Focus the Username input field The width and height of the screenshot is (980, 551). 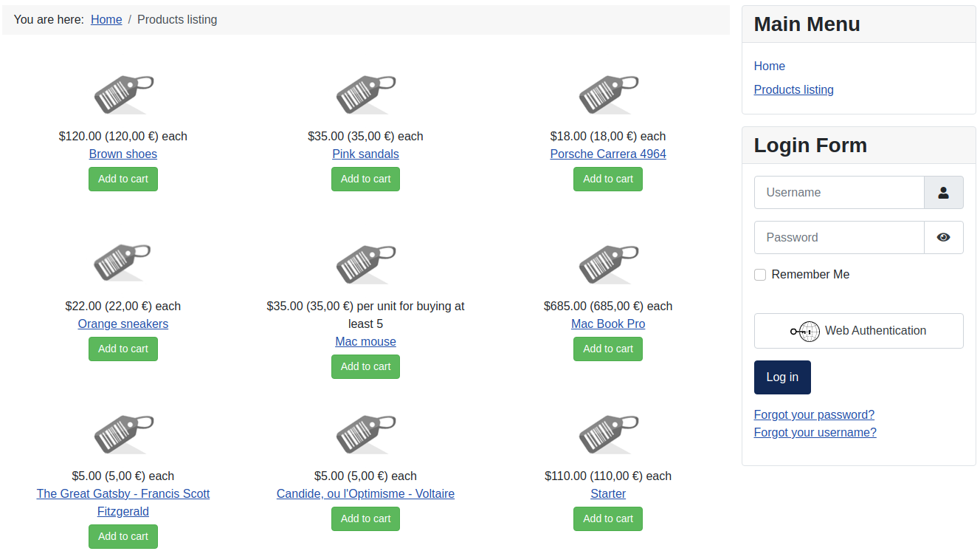pyautogui.click(x=839, y=193)
